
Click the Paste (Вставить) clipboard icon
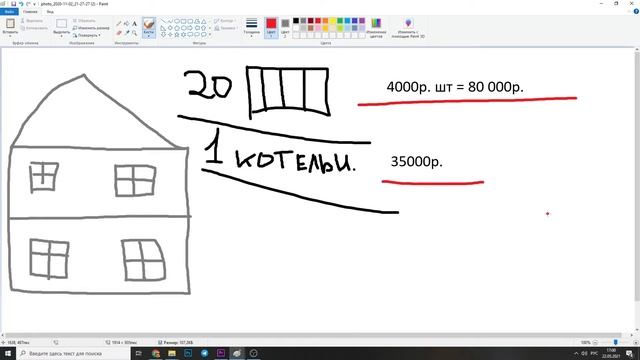coord(10,23)
